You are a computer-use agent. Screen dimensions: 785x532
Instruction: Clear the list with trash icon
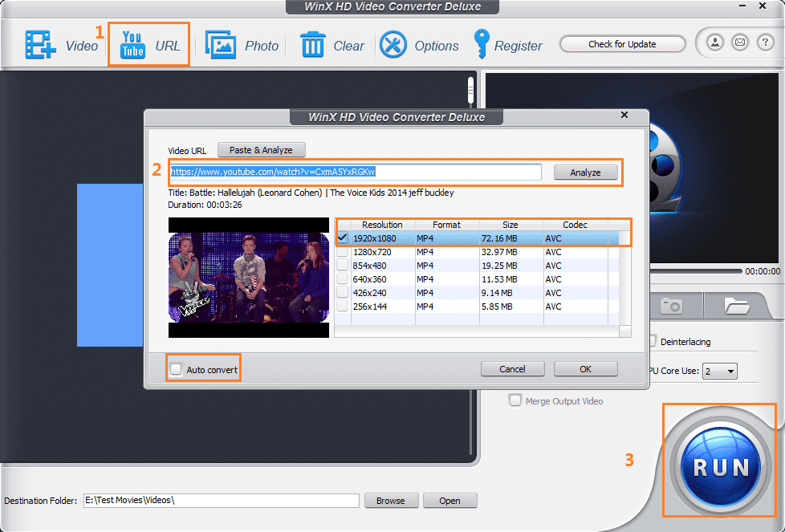(331, 45)
